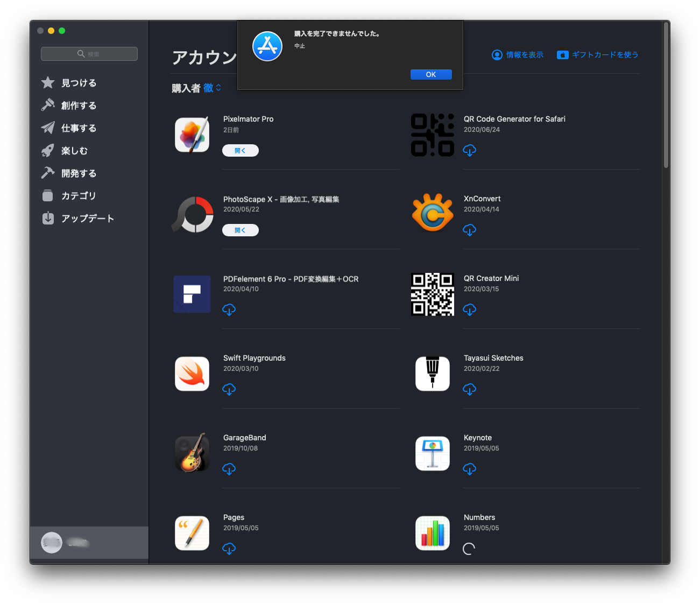Click the GarageBand guitar icon

coord(192,453)
